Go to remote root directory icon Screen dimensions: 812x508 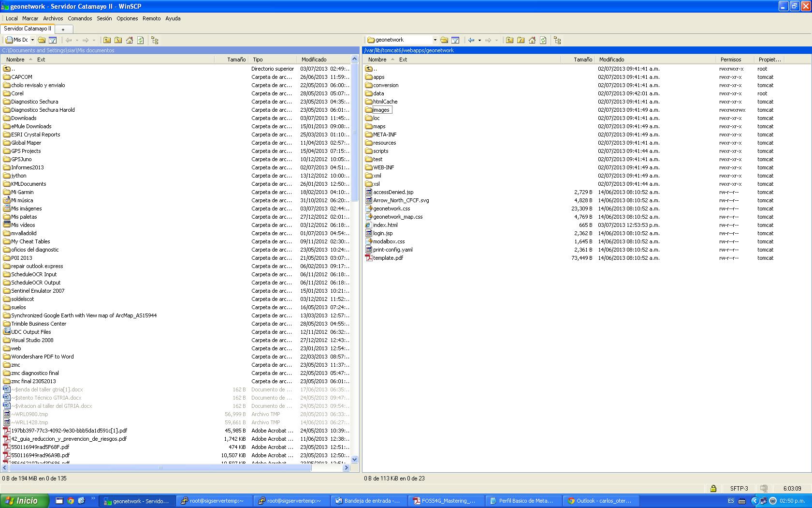point(521,40)
